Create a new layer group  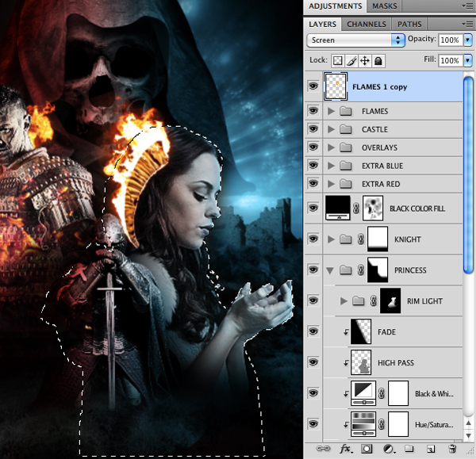pyautogui.click(x=409, y=449)
